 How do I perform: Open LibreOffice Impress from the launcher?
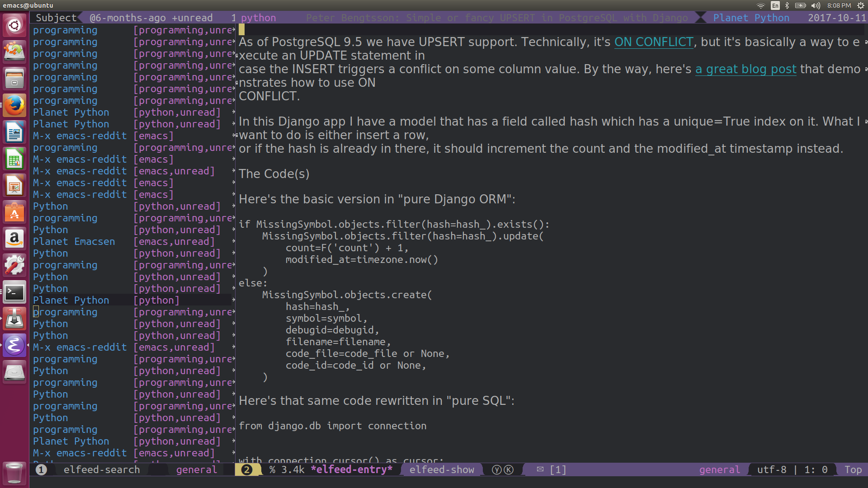tap(14, 186)
